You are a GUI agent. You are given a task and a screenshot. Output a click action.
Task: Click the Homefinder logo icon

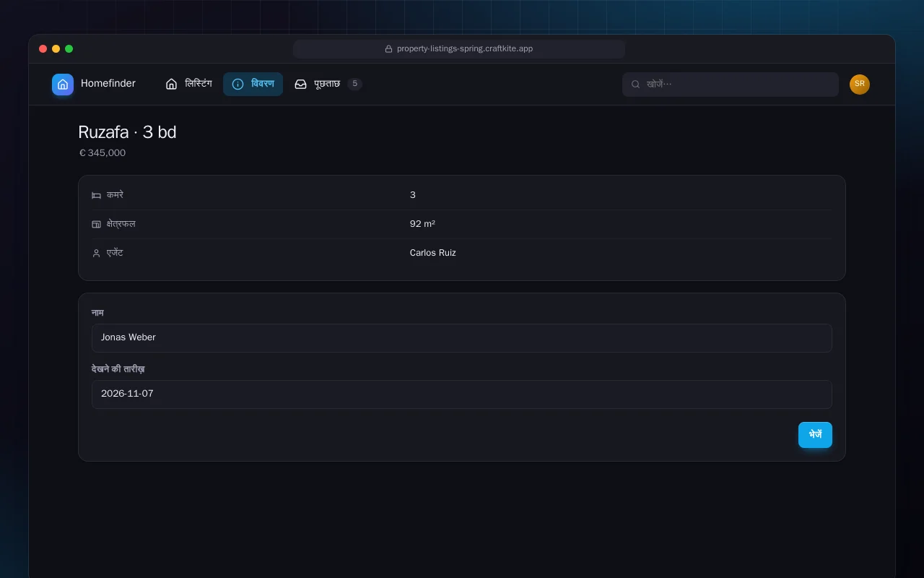(x=63, y=85)
